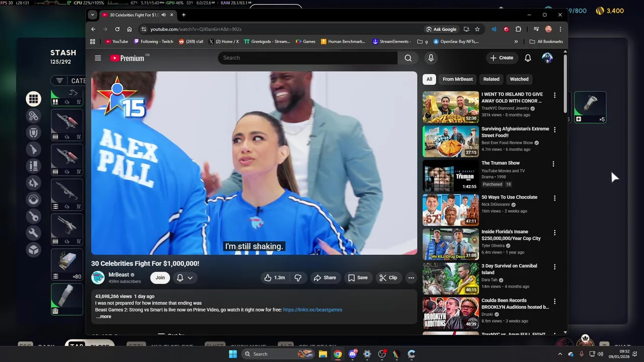Open YouTube notifications bell
The width and height of the screenshot is (644, 362).
point(528,58)
